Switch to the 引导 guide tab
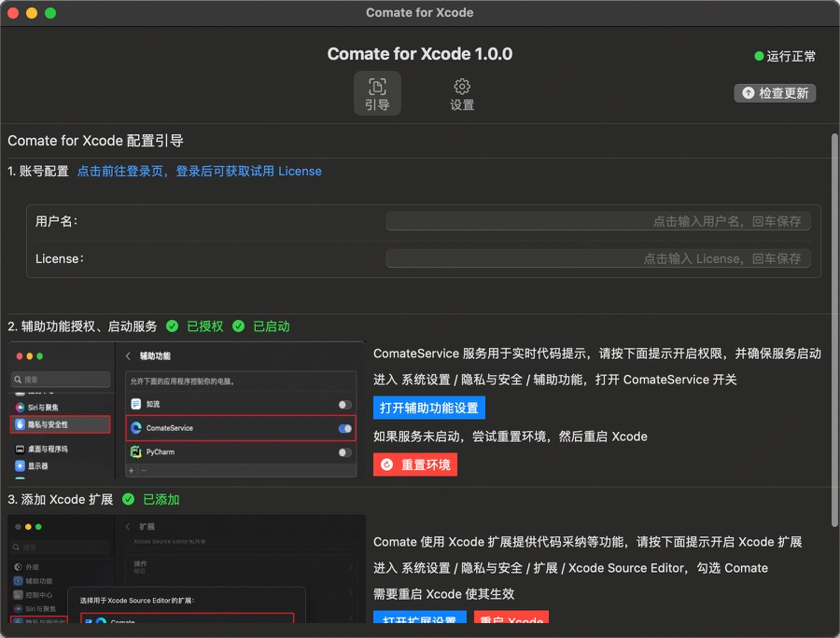 tap(377, 93)
